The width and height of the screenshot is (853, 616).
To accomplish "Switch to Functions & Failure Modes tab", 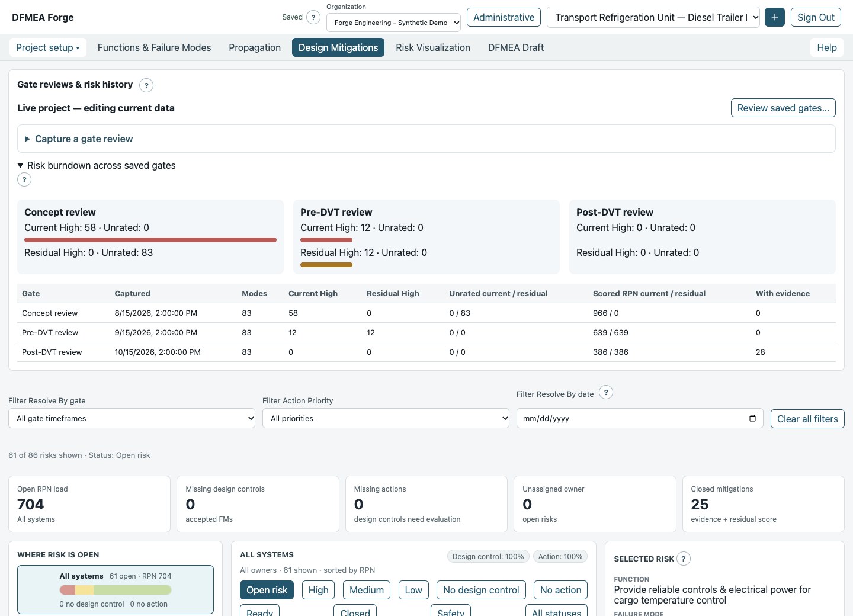I will (x=154, y=47).
